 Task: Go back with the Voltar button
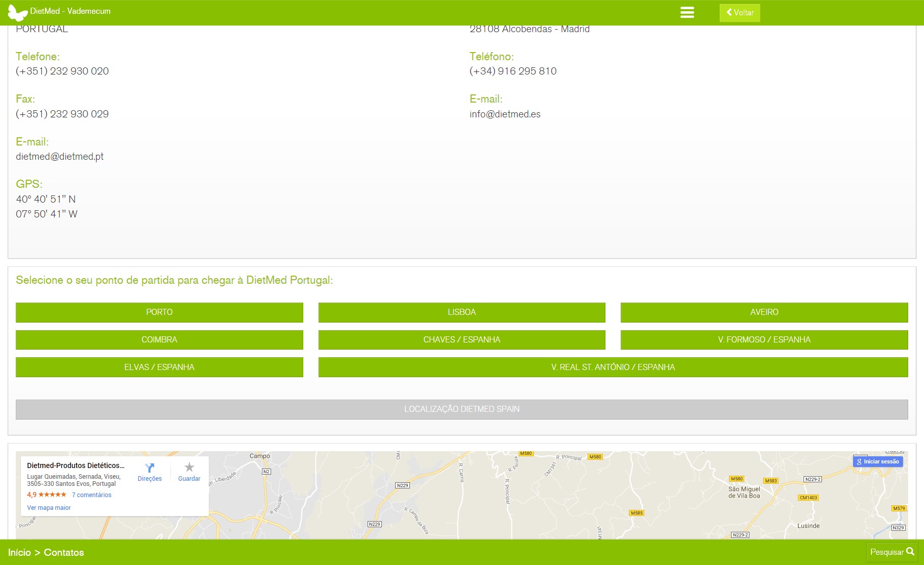(740, 13)
